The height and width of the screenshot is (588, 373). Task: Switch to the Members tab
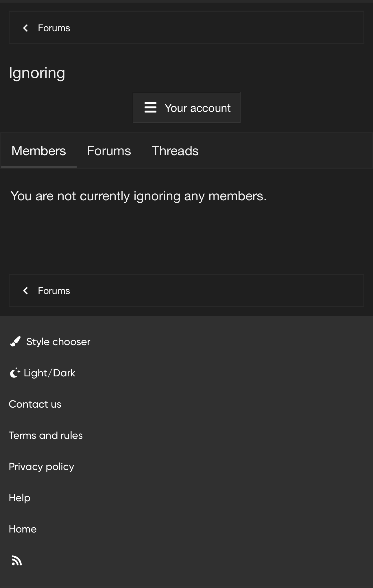point(39,151)
